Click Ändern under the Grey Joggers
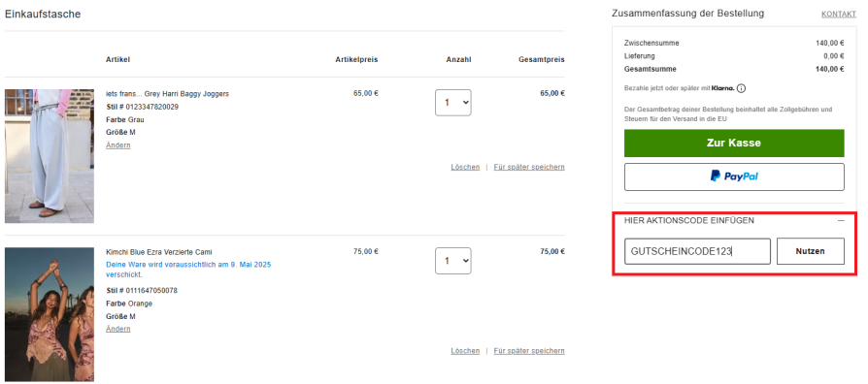 [117, 145]
